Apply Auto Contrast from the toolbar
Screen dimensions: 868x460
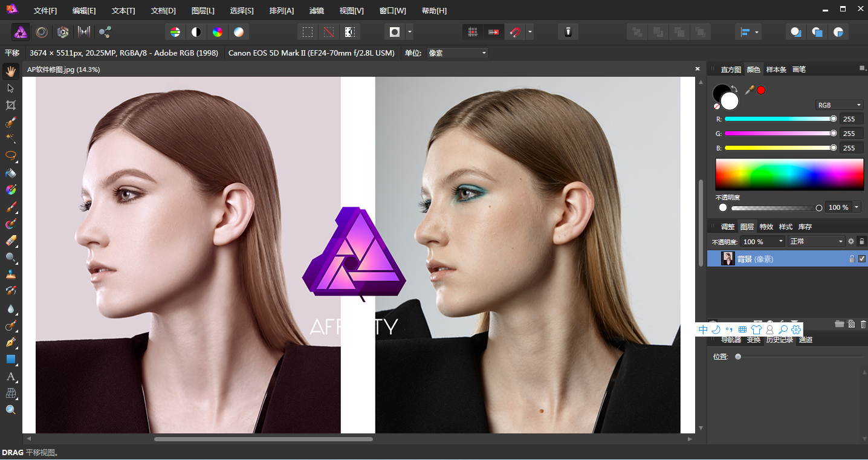point(196,32)
